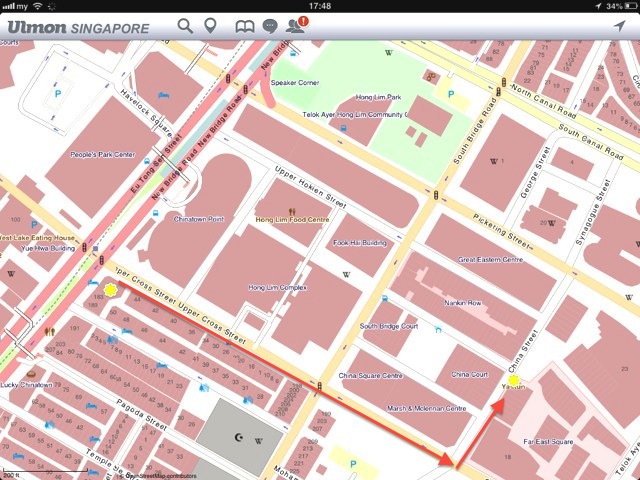The image size is (640, 480).
Task: Select the Chinatown Point label
Action: [x=199, y=219]
